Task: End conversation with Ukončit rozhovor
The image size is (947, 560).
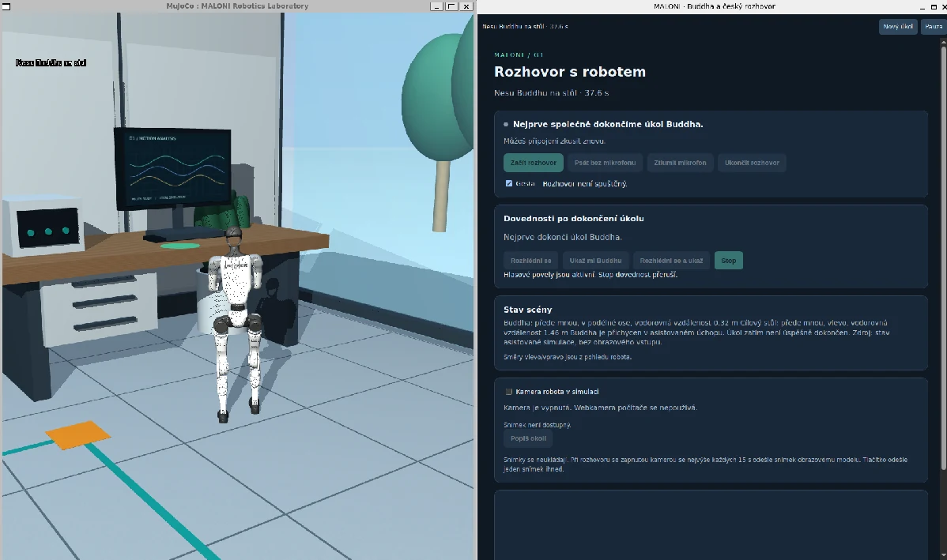Action: (752, 163)
